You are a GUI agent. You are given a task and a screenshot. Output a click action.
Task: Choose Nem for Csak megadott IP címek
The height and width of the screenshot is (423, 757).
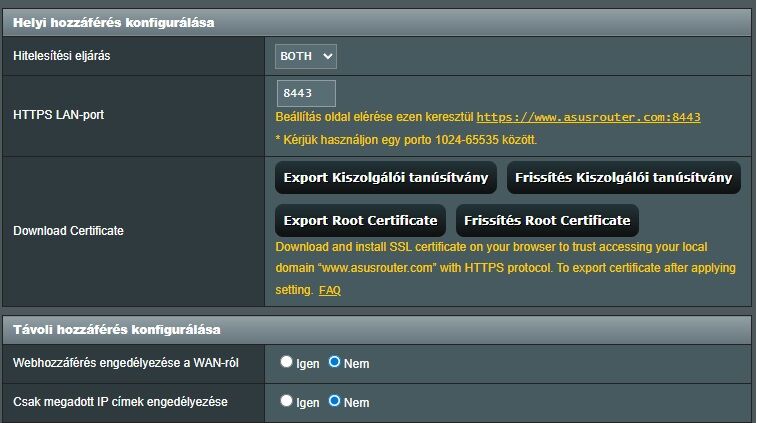(335, 401)
